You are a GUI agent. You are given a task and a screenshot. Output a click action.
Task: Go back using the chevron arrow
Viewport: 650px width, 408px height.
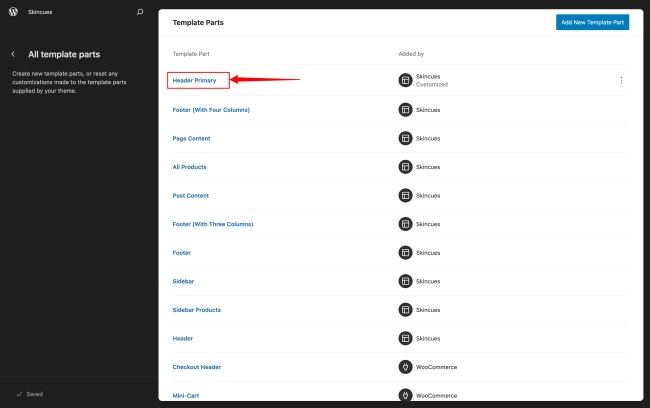click(x=13, y=54)
